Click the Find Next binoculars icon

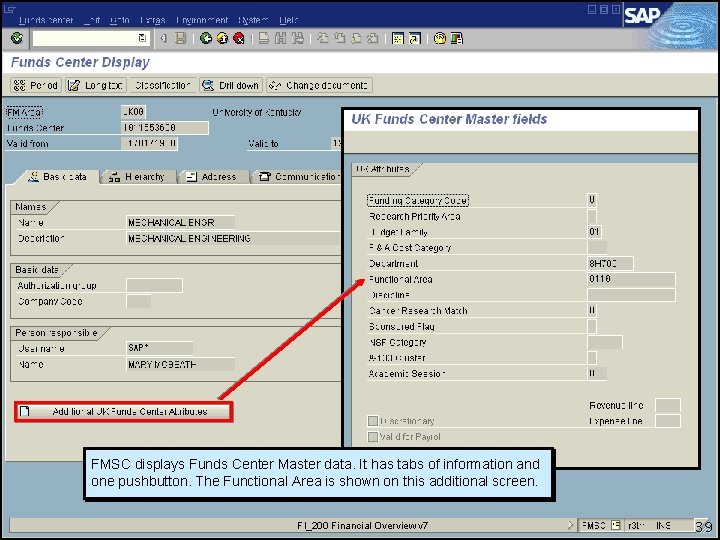298,38
